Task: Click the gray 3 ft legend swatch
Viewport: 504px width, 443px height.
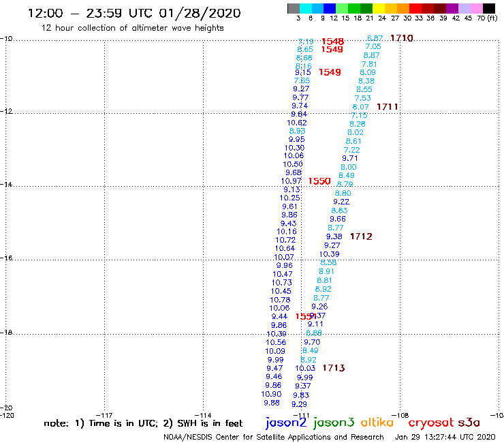Action: [x=294, y=8]
